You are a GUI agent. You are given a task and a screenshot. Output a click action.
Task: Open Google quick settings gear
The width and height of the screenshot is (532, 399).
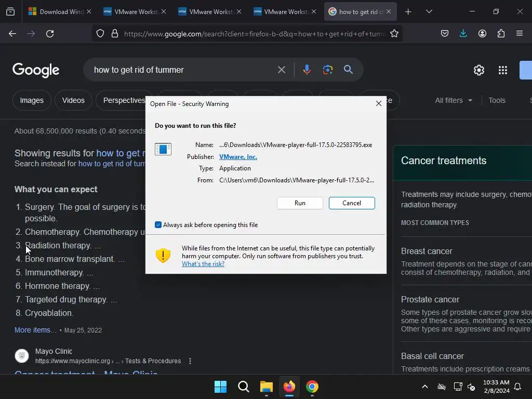[478, 70]
